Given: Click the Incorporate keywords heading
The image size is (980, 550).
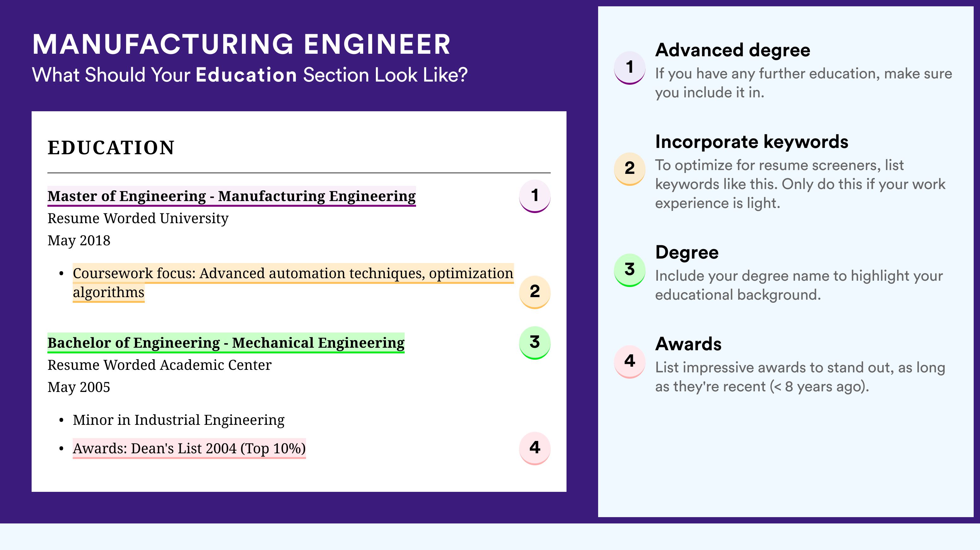Looking at the screenshot, I should (752, 142).
